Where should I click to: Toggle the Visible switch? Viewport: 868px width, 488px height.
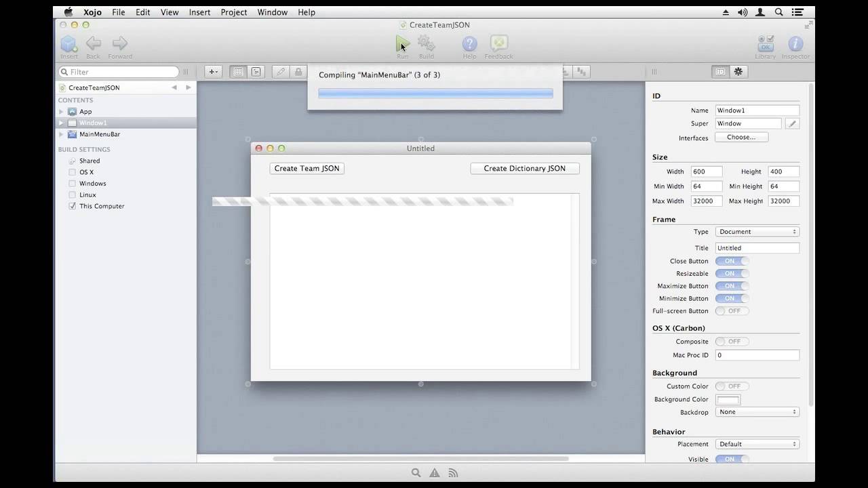click(732, 460)
